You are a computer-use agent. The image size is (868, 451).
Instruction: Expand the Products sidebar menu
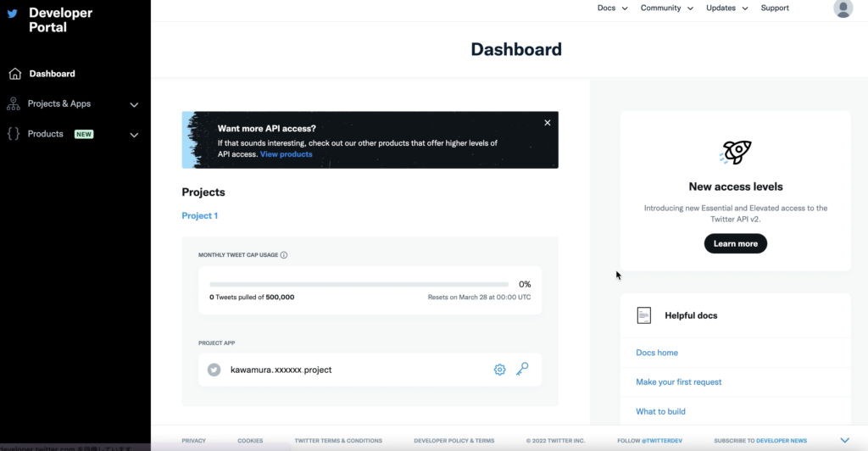point(134,135)
